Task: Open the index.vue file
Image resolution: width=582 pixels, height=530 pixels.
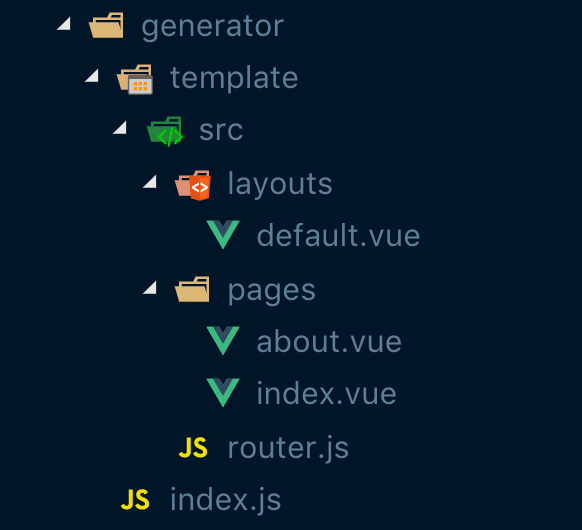Action: point(327,393)
